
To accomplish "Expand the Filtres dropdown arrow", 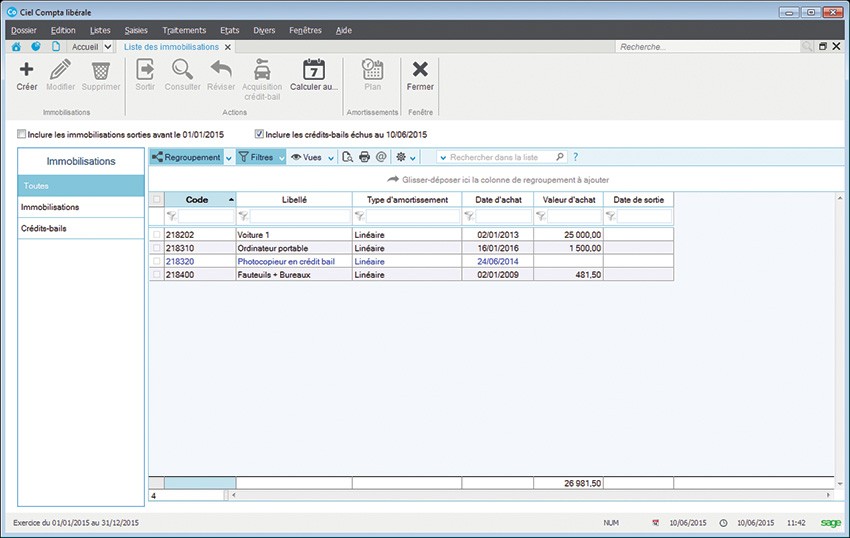I will [282, 158].
